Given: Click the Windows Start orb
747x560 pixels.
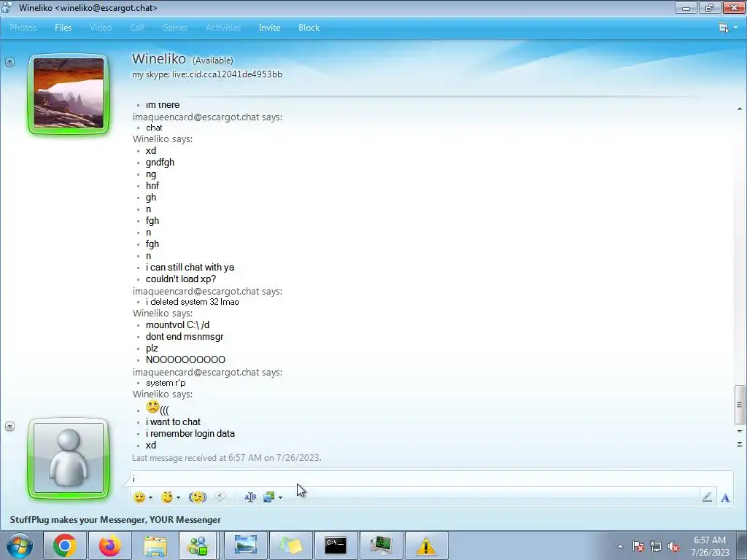Looking at the screenshot, I should pos(20,545).
